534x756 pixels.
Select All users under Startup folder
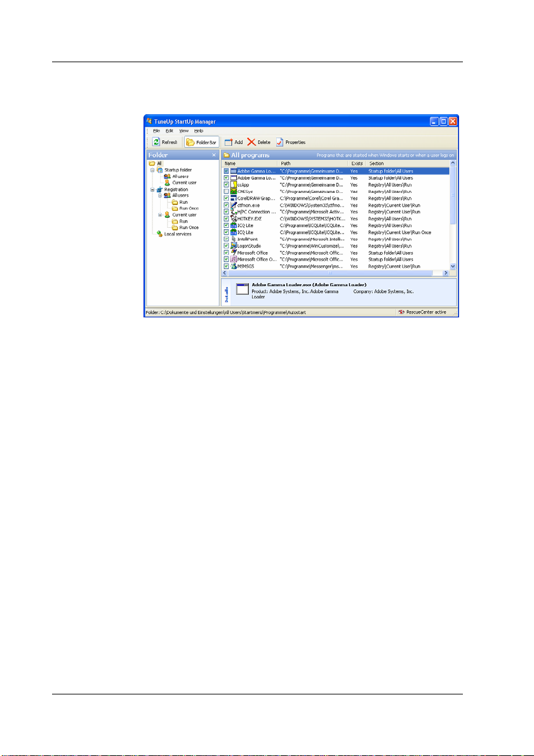(177, 176)
